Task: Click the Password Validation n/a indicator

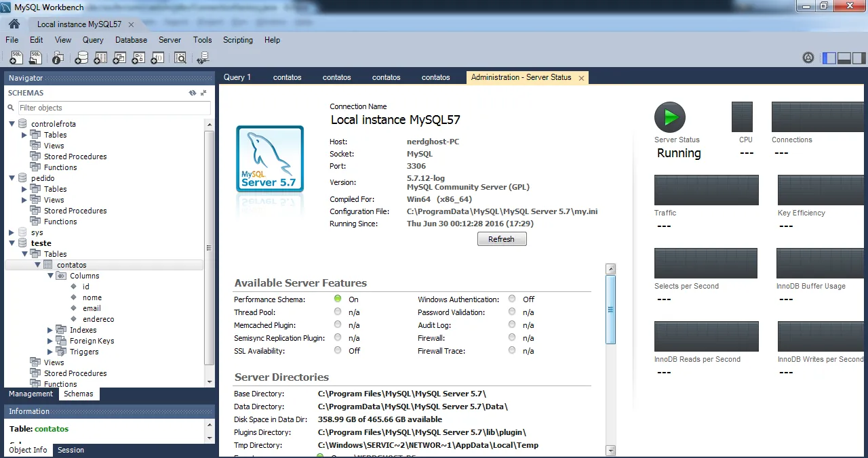Action: pos(512,312)
